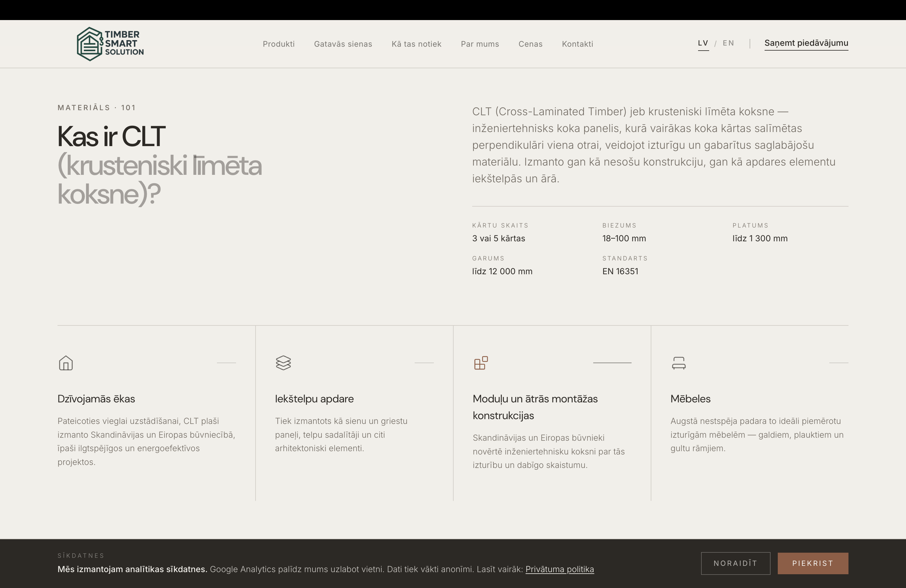
Task: Click the Dzīvojamās ēkas description text
Action: pos(147,442)
